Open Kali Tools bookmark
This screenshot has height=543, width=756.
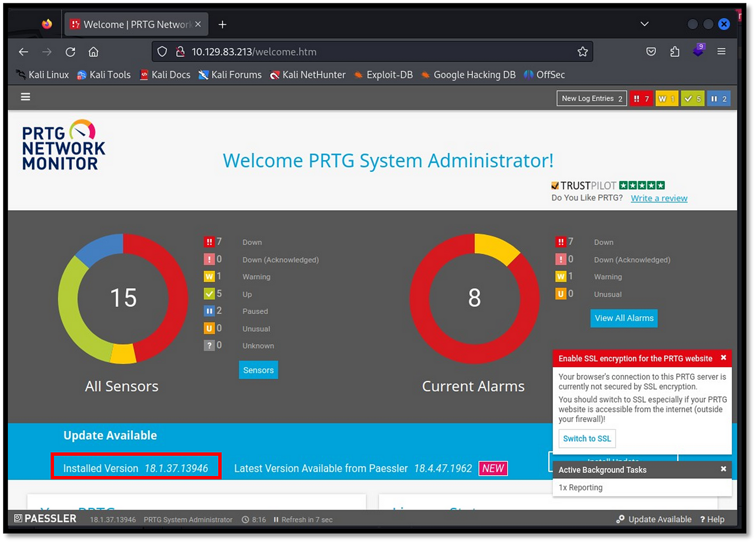[104, 75]
